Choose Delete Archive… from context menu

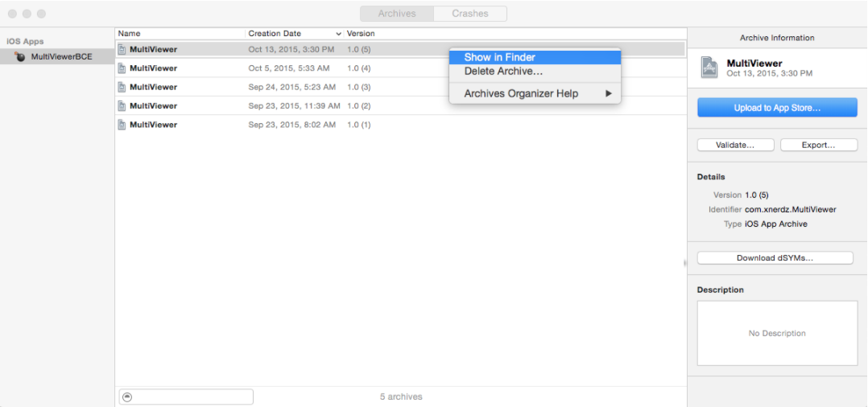[x=535, y=72]
